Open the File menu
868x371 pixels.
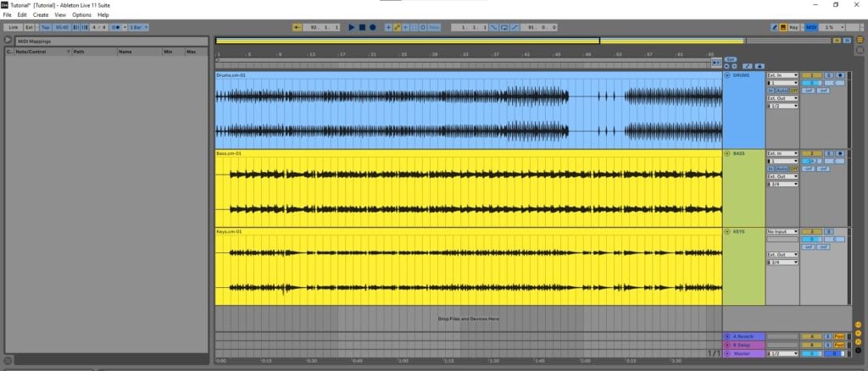click(x=7, y=15)
